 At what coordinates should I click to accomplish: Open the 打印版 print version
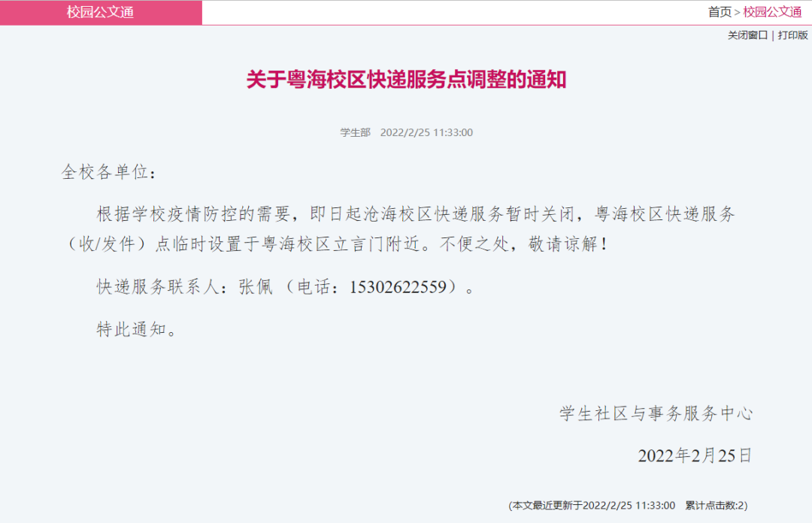tap(792, 35)
